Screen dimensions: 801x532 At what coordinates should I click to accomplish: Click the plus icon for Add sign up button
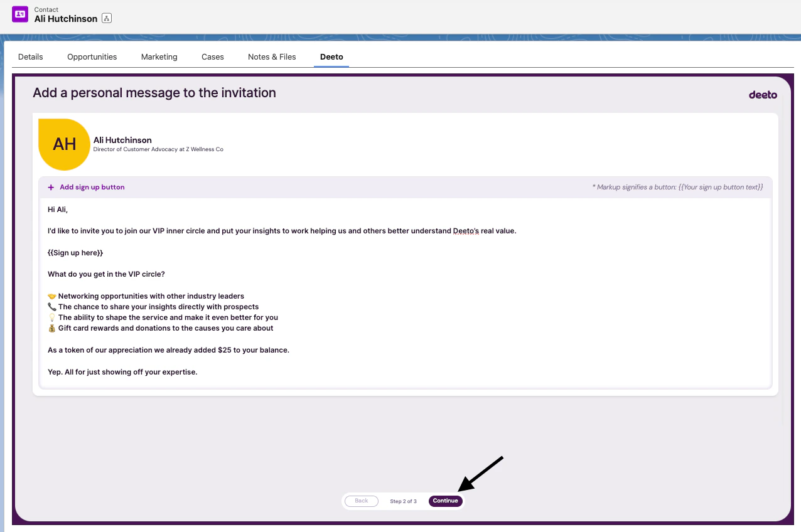(x=51, y=187)
